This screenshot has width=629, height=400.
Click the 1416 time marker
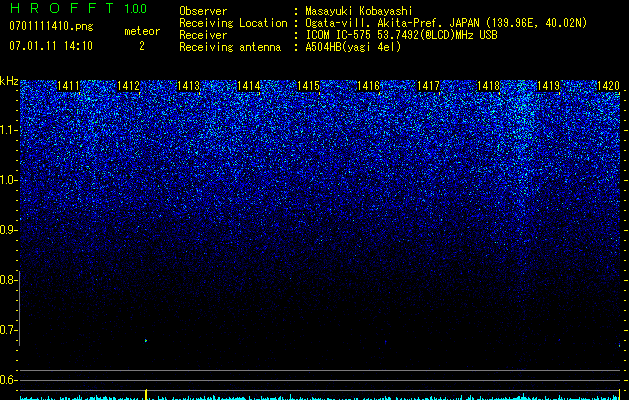369,86
